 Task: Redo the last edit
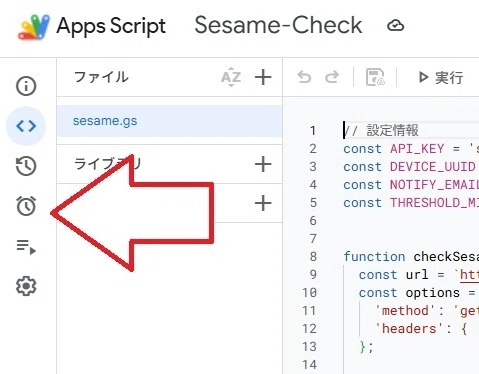332,77
